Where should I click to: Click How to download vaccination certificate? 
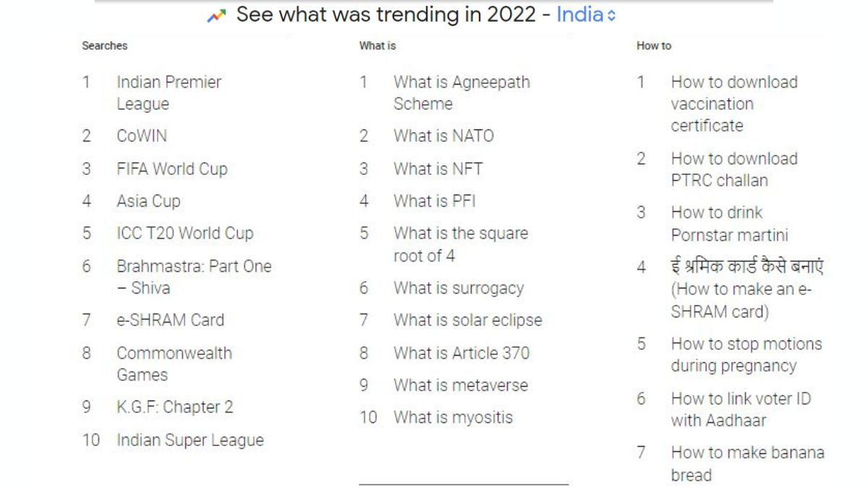(733, 103)
